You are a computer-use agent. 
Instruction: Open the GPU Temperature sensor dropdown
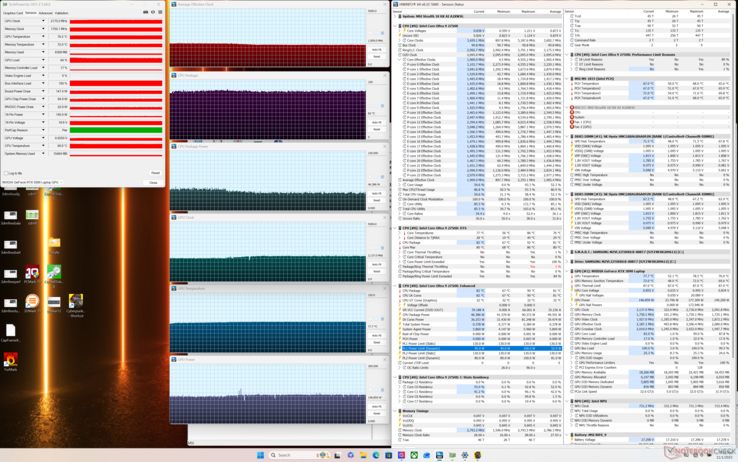point(43,37)
